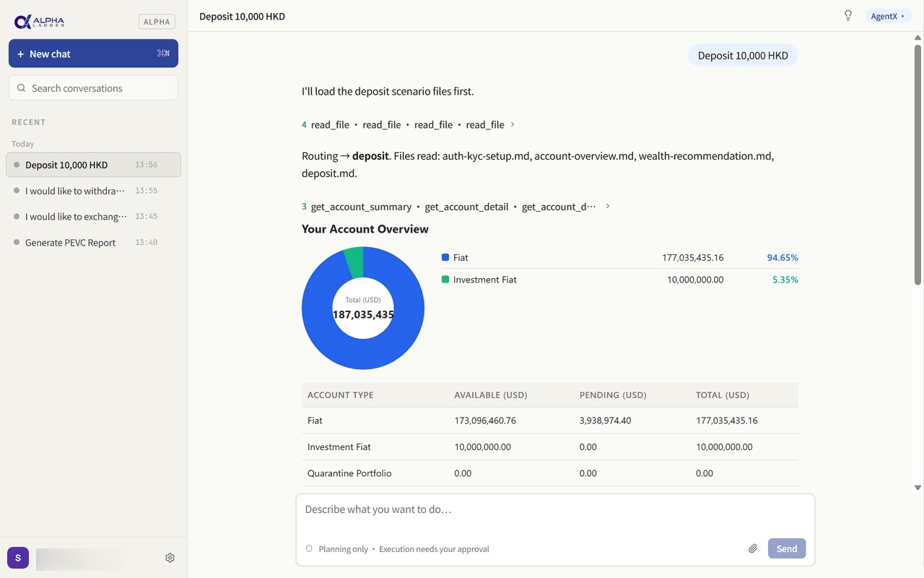Click the paperclip attach file icon
Screen dimensions: 924x578
pos(753,548)
